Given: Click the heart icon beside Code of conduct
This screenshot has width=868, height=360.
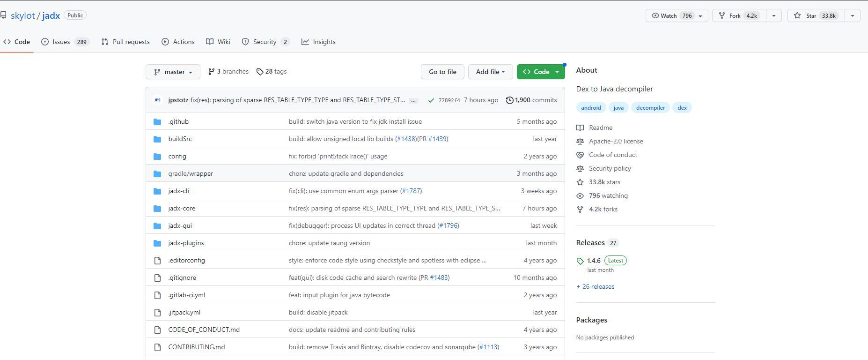Looking at the screenshot, I should tap(580, 155).
